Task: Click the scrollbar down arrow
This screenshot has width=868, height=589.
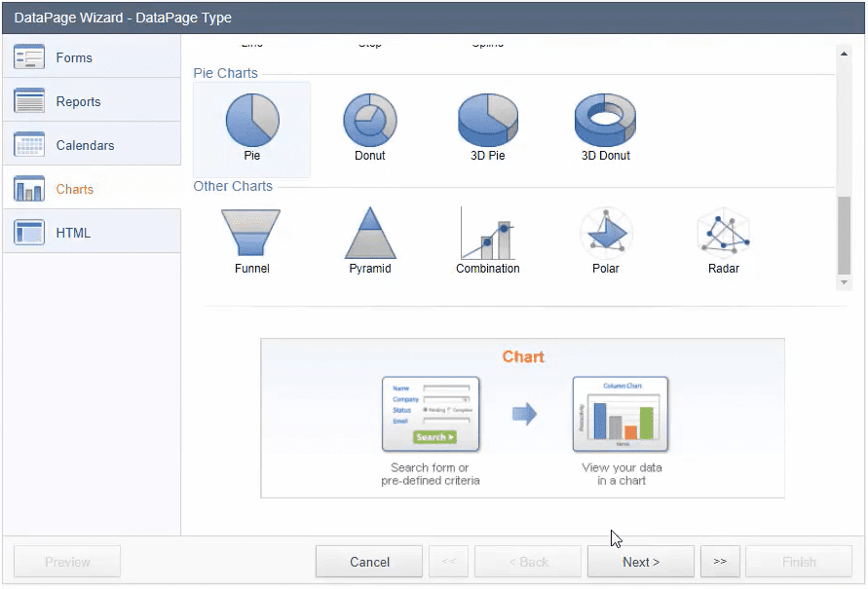Action: (x=845, y=282)
